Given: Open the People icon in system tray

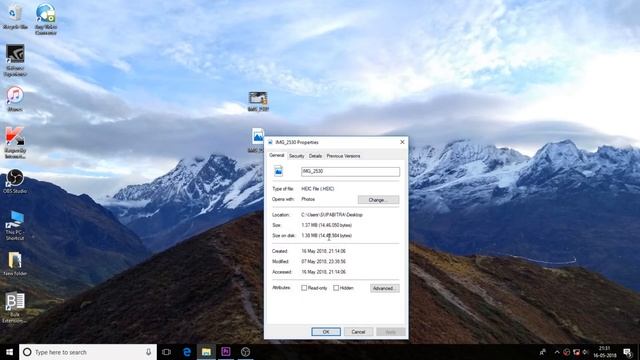Looking at the screenshot, I should (543, 352).
